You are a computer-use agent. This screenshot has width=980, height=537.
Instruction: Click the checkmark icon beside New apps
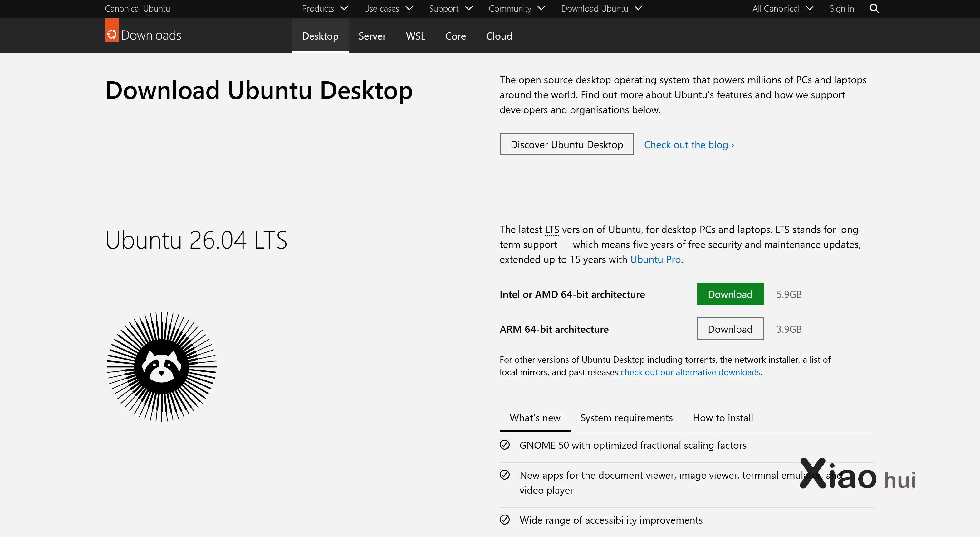(504, 475)
